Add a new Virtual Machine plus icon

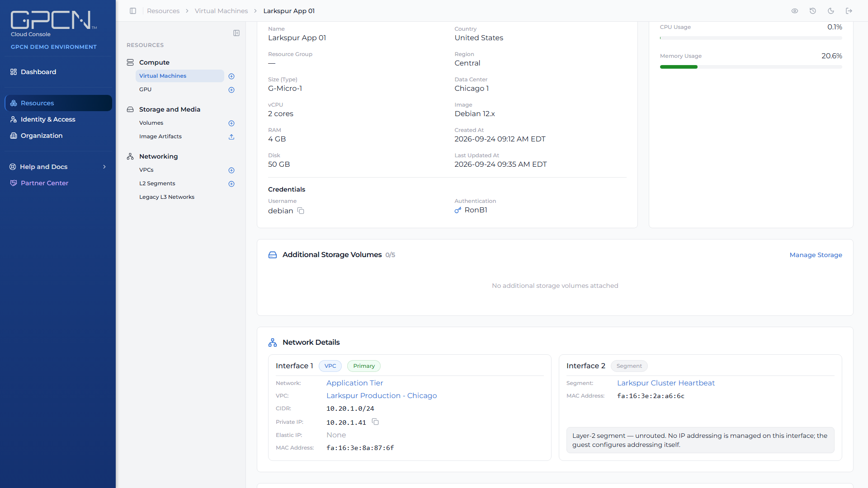pyautogui.click(x=231, y=76)
